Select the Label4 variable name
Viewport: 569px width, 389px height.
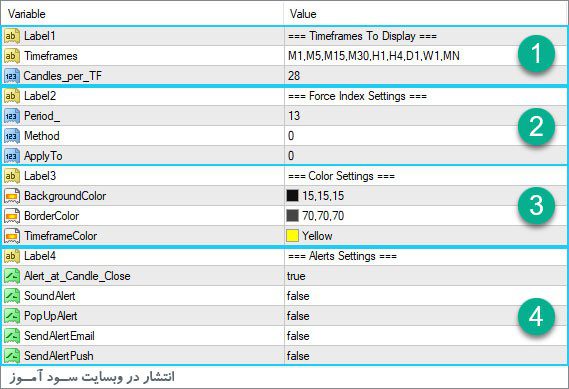point(40,256)
